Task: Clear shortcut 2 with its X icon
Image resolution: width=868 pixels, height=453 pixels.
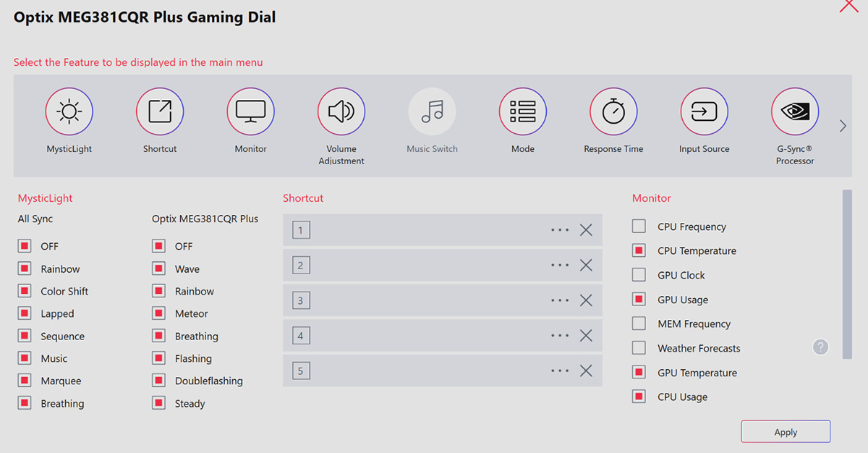Action: click(x=586, y=265)
